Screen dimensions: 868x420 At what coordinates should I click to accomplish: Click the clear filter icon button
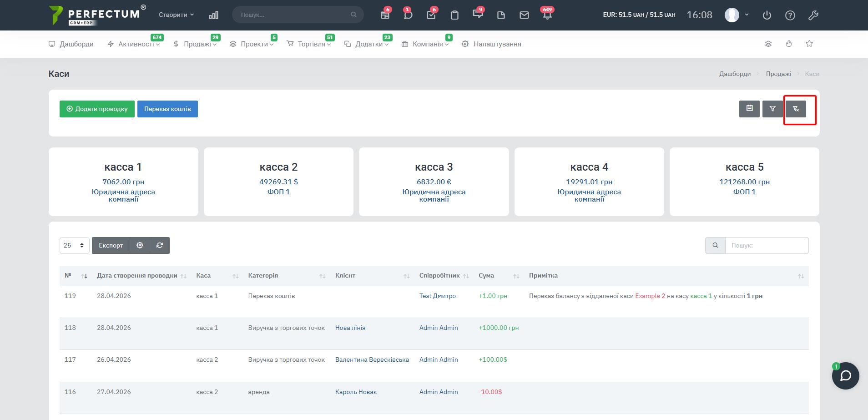point(796,109)
